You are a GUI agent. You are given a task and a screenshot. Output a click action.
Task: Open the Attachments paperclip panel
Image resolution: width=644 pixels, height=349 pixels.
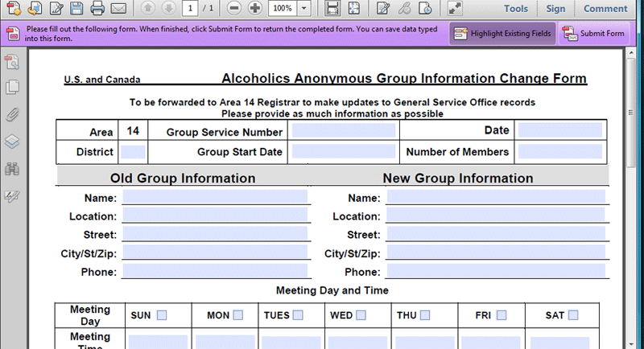point(12,114)
